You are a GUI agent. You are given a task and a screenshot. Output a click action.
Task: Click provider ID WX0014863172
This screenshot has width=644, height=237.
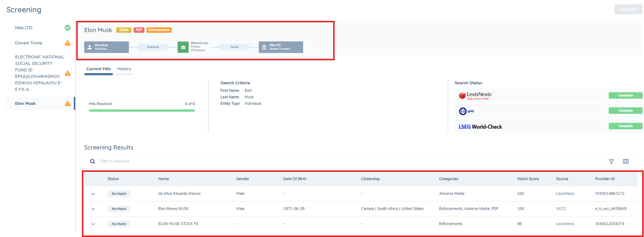pyautogui.click(x=610, y=194)
